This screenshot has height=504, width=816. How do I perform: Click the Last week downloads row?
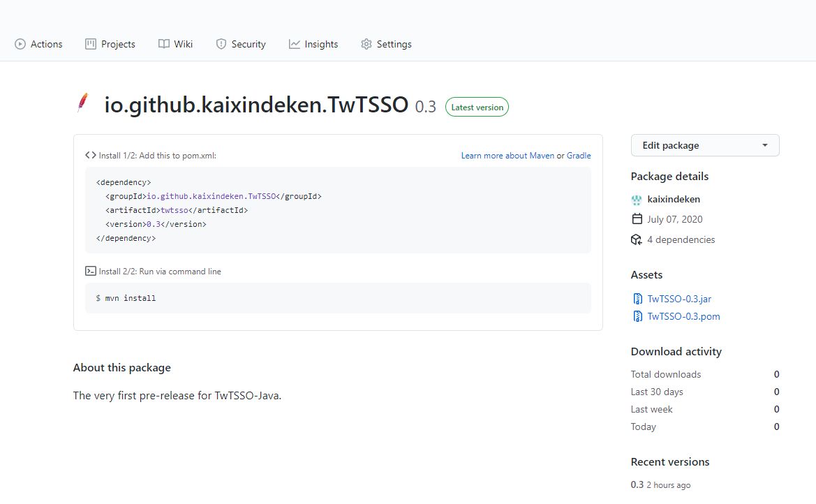click(x=705, y=409)
